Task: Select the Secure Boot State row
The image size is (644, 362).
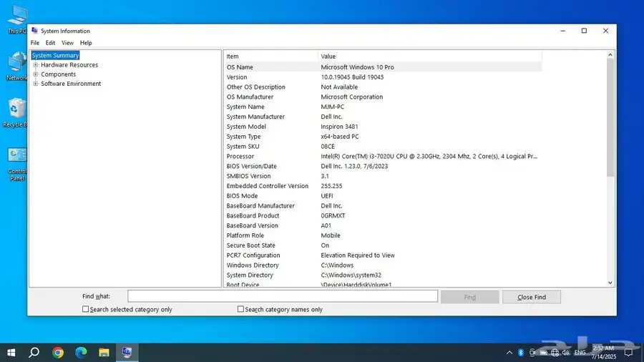Action: coord(383,245)
